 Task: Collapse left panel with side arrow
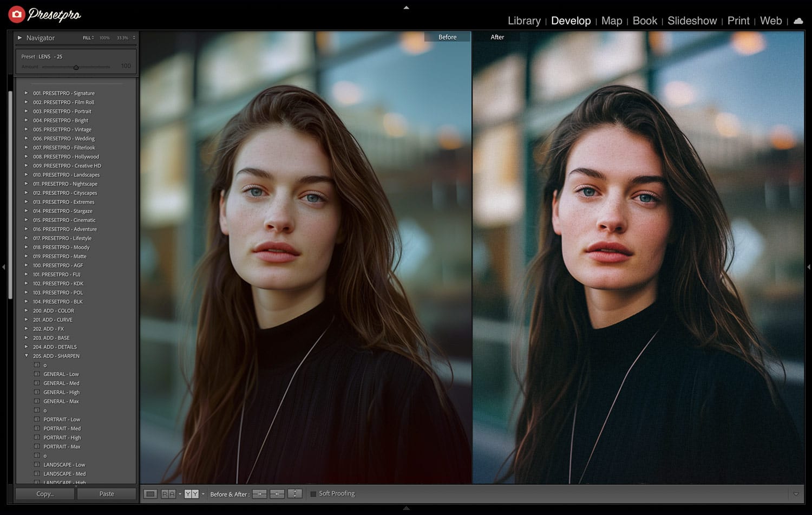(4, 267)
